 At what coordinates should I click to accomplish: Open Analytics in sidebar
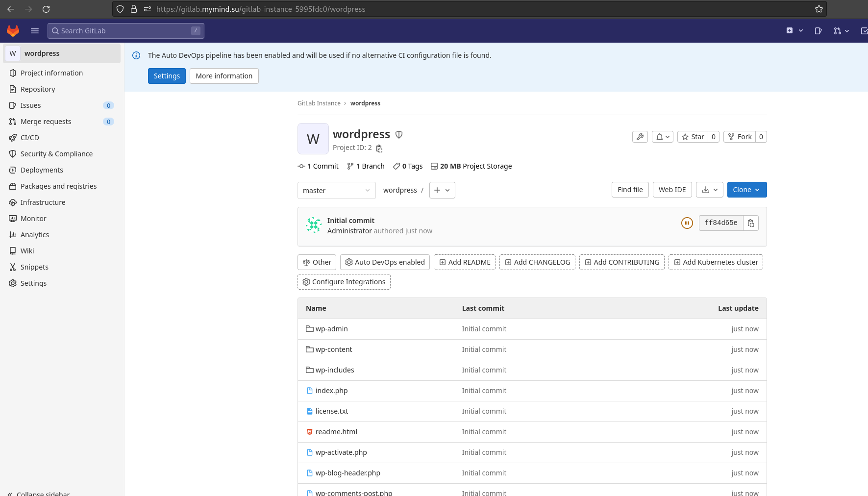tap(62, 235)
